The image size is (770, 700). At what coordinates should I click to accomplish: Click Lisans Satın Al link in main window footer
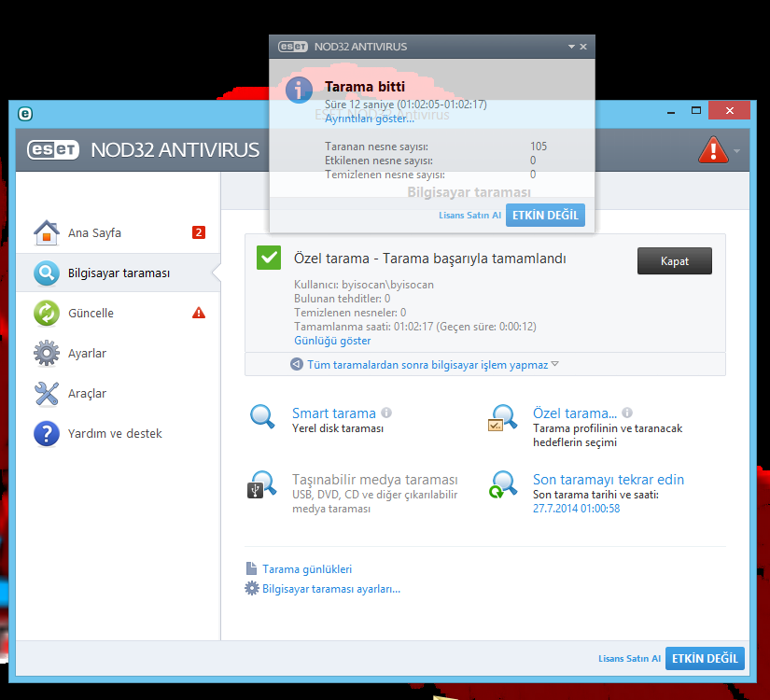click(x=629, y=659)
